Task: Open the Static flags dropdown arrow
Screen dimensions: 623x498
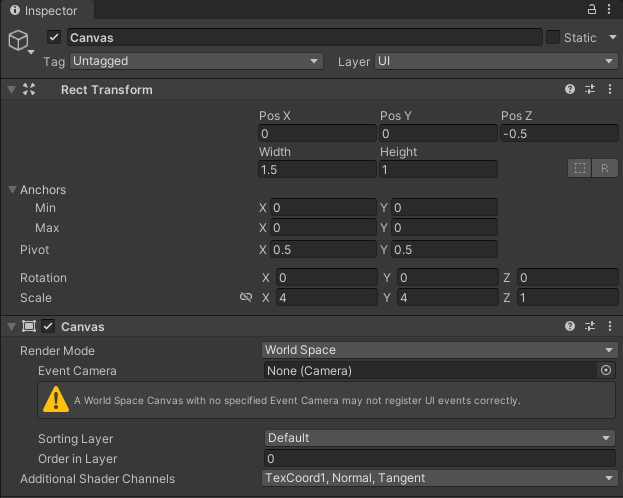Action: pyautogui.click(x=613, y=37)
